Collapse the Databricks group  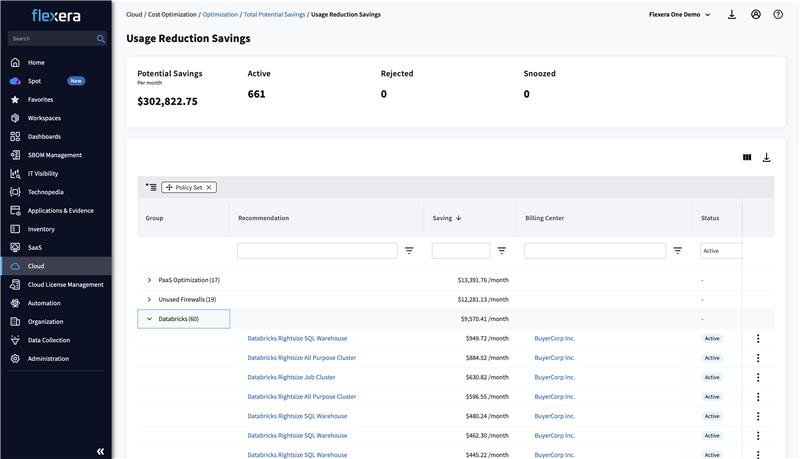149,319
